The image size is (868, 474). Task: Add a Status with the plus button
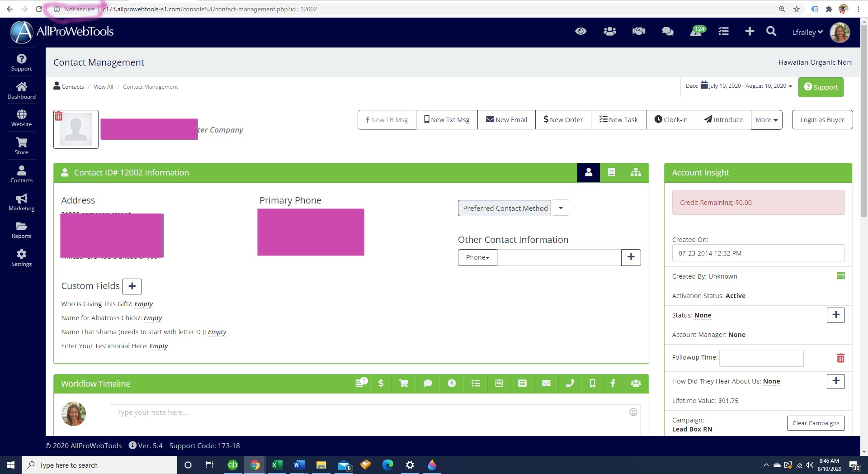point(836,315)
